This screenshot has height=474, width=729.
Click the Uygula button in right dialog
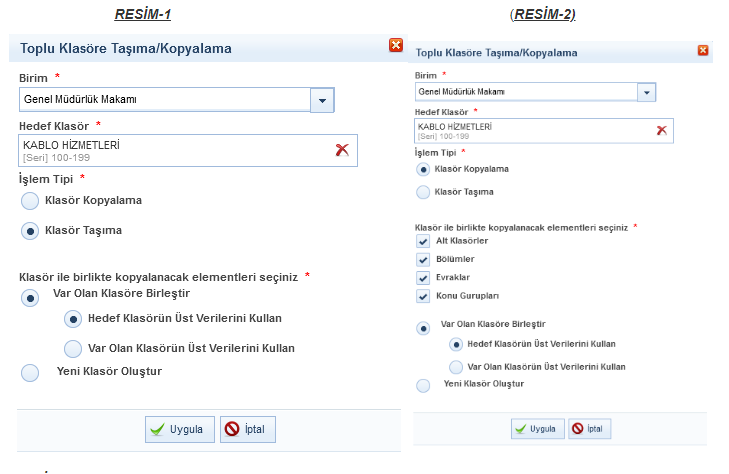coord(535,428)
